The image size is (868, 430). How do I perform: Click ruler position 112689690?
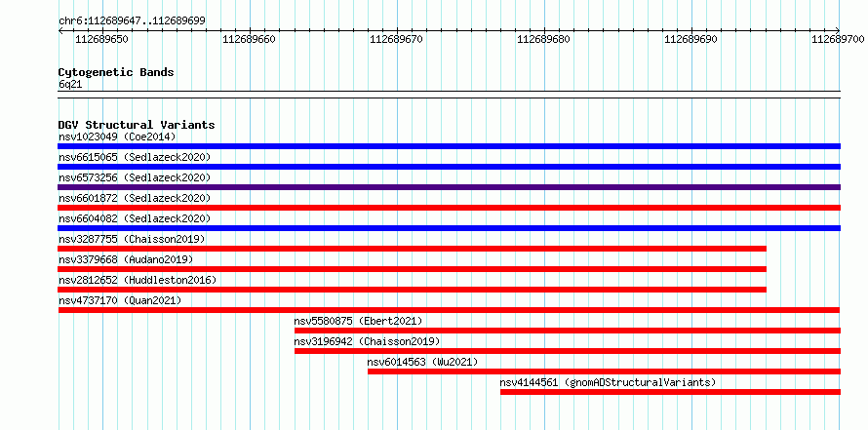(x=690, y=39)
